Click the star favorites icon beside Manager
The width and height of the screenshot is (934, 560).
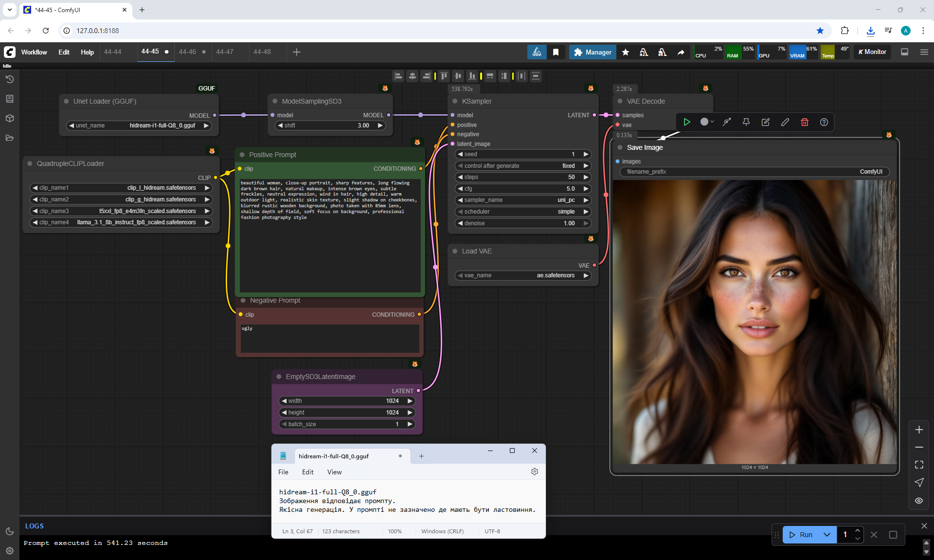[x=626, y=52]
